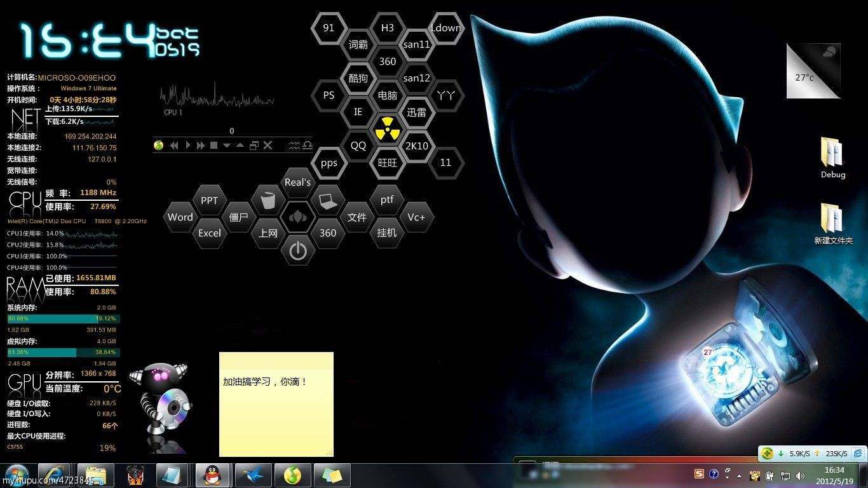868x488 pixels.
Task: Click the yellow radiation hexagon icon
Action: coord(388,129)
